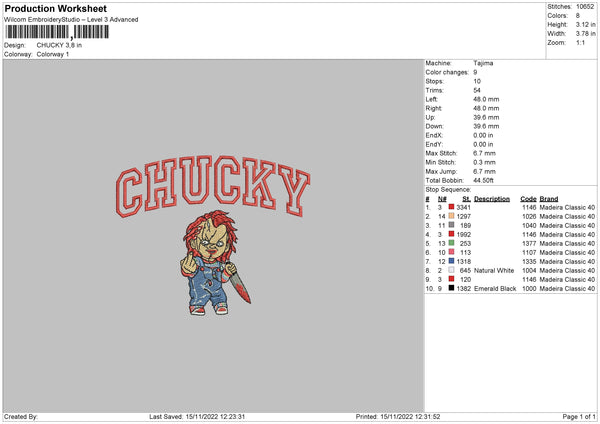The height and width of the screenshot is (424, 600).
Task: Click the Up value 39.6 mm
Action: (x=486, y=117)
